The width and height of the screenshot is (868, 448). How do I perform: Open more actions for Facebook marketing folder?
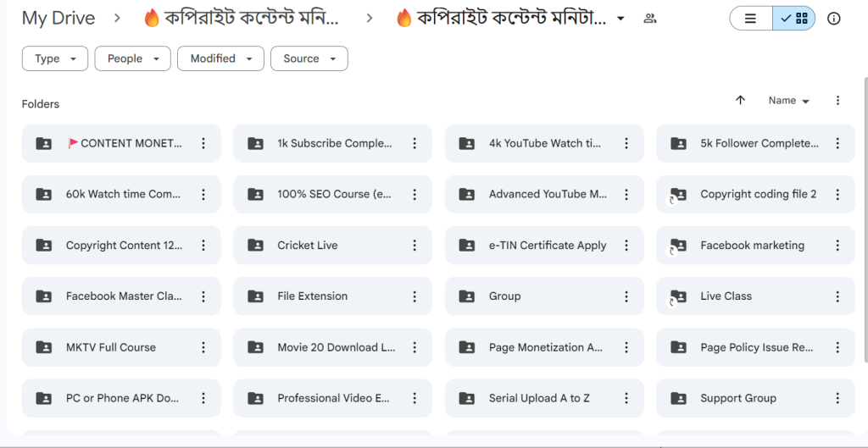[837, 245]
